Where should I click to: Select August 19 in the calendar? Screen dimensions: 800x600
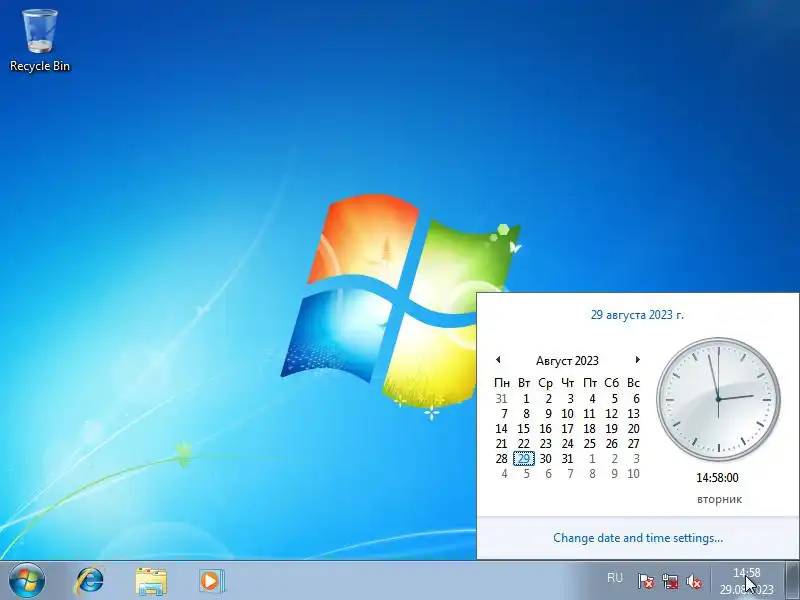click(x=611, y=429)
